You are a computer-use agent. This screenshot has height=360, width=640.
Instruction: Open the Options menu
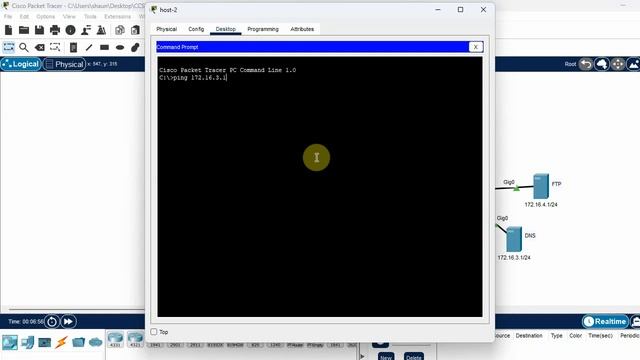click(x=45, y=16)
